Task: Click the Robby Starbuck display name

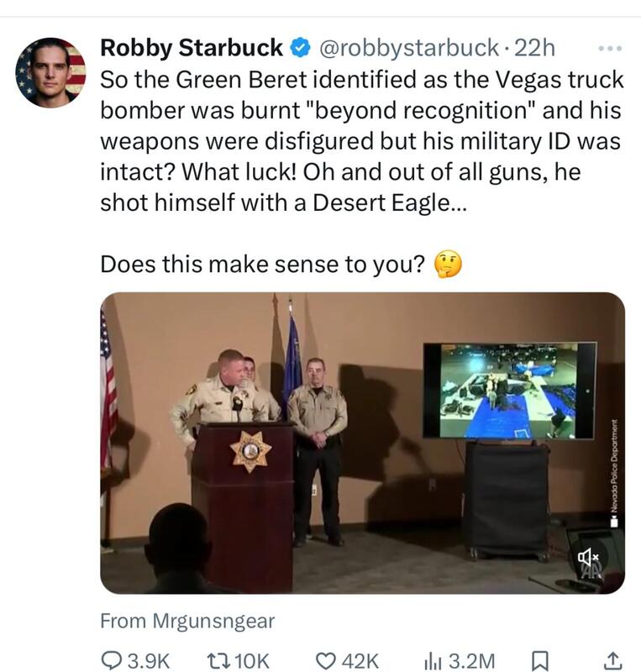Action: pyautogui.click(x=192, y=49)
